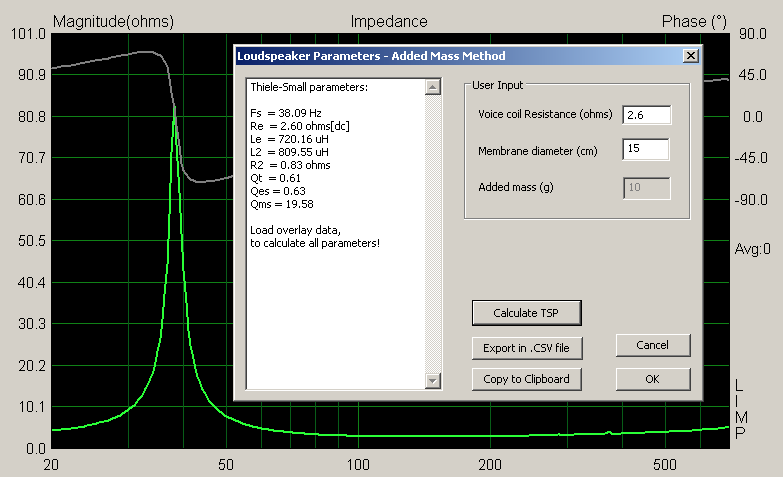Click the -90.0 phase axis value

pos(751,200)
